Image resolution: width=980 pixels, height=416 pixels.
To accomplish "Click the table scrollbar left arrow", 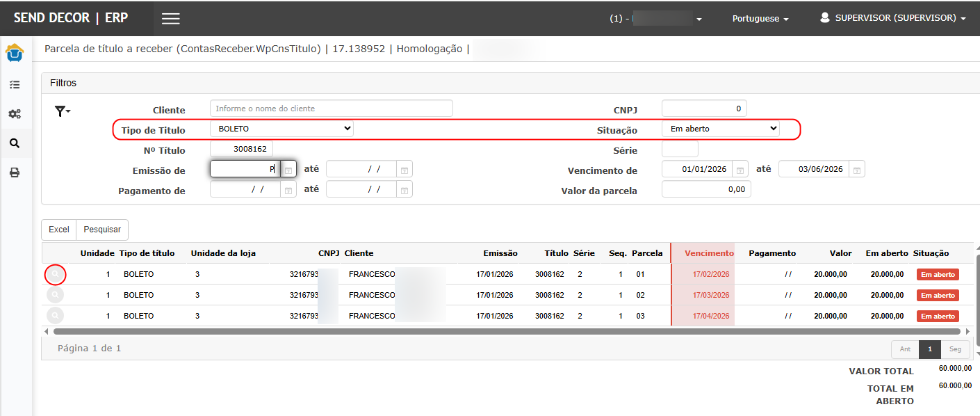I will (47, 332).
